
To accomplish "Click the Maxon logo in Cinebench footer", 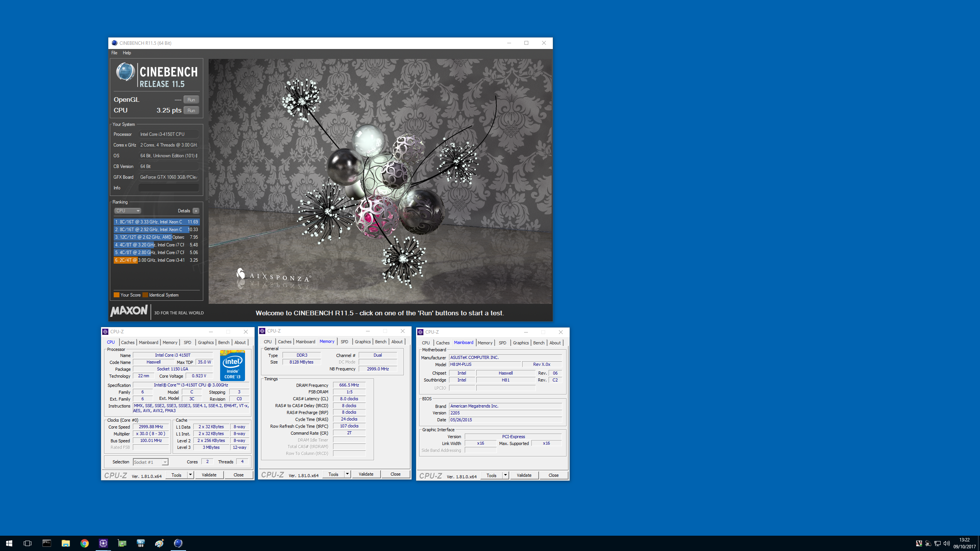I will pyautogui.click(x=129, y=311).
